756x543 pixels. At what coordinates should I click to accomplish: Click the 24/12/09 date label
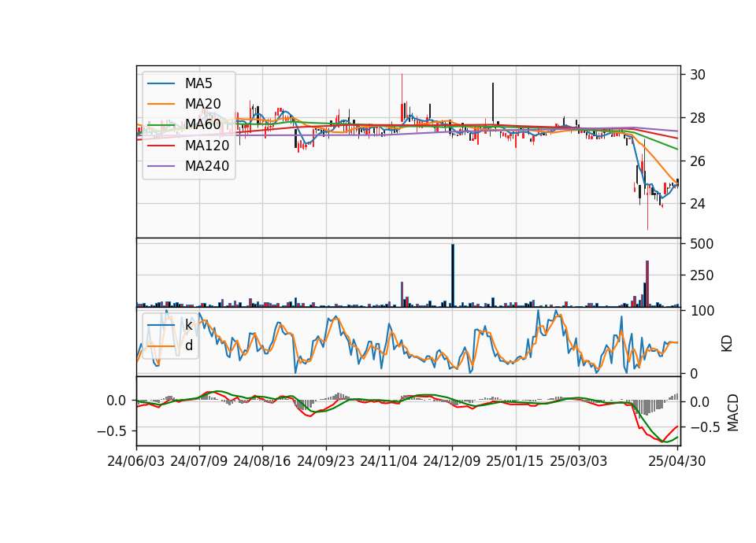[452, 461]
